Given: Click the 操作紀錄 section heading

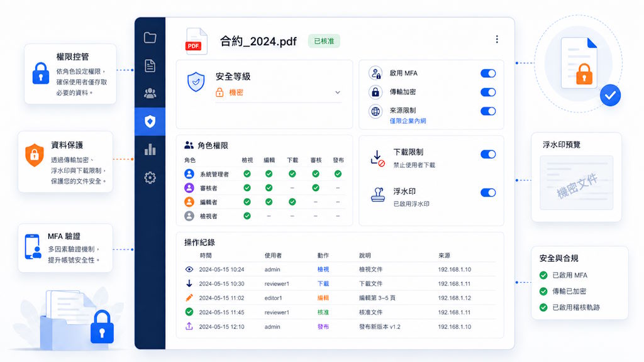Looking at the screenshot, I should (x=199, y=242).
